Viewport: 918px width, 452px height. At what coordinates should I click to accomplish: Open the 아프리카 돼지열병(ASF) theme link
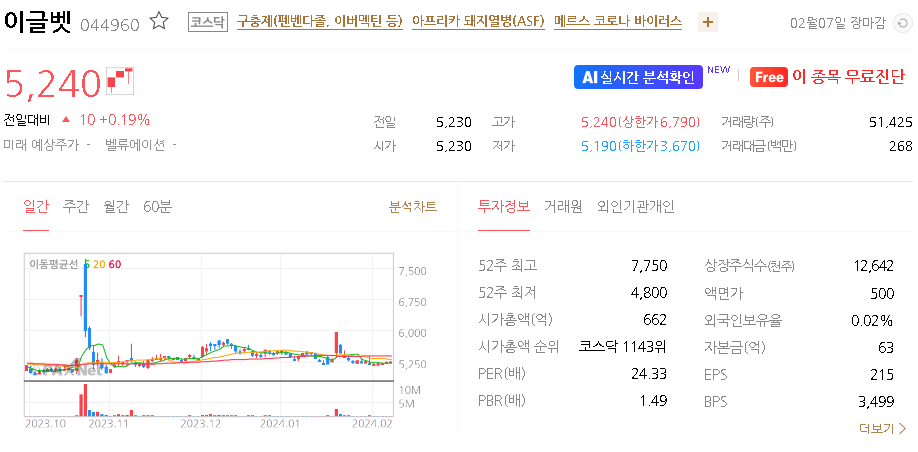(x=478, y=22)
